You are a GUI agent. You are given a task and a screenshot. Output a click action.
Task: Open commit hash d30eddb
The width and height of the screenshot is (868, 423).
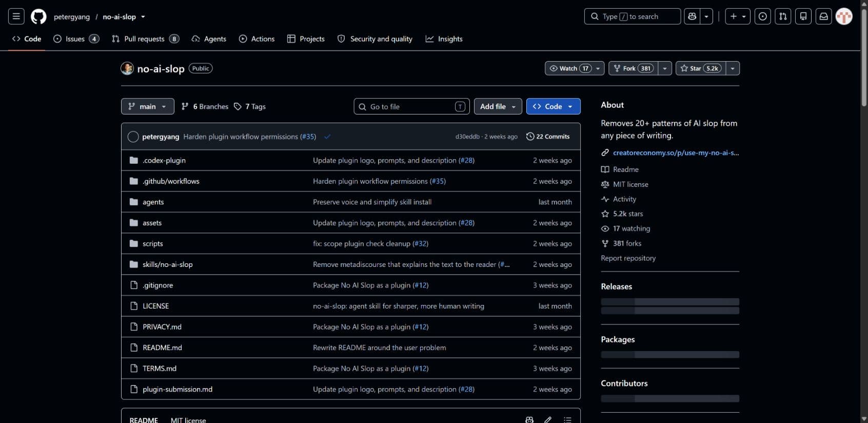point(467,137)
